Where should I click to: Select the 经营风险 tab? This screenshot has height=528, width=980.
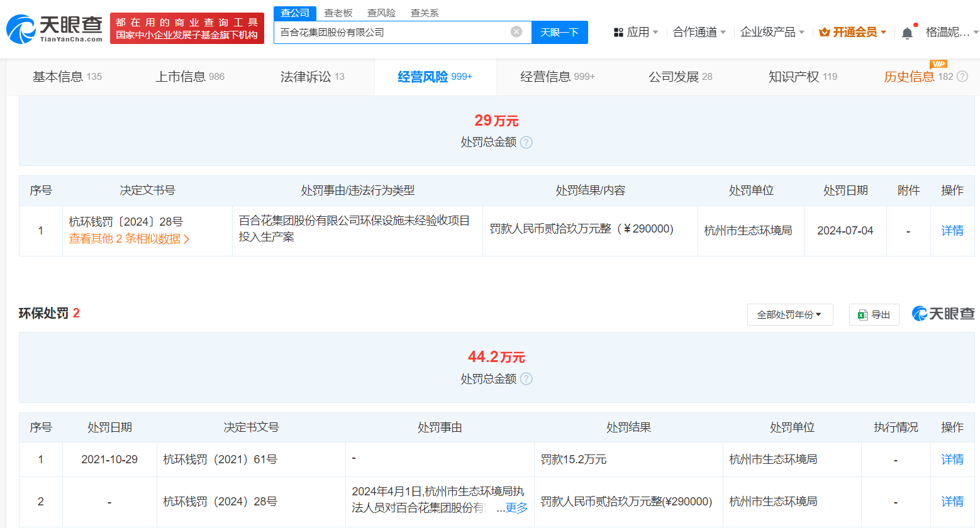point(435,77)
